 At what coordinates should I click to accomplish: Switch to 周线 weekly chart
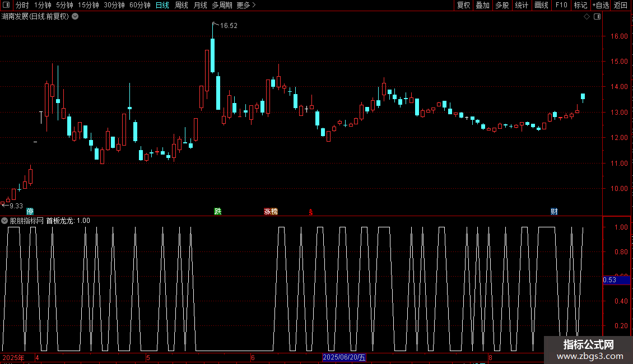pyautogui.click(x=181, y=5)
